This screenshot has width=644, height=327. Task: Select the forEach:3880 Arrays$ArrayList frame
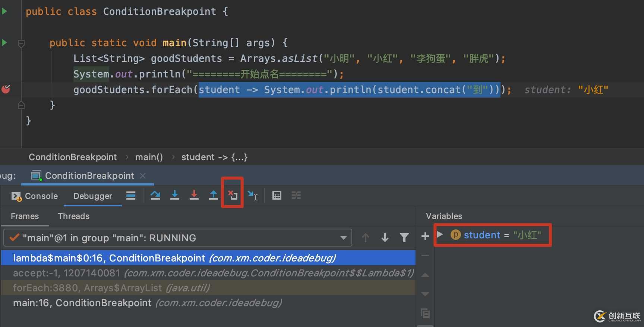point(208,288)
